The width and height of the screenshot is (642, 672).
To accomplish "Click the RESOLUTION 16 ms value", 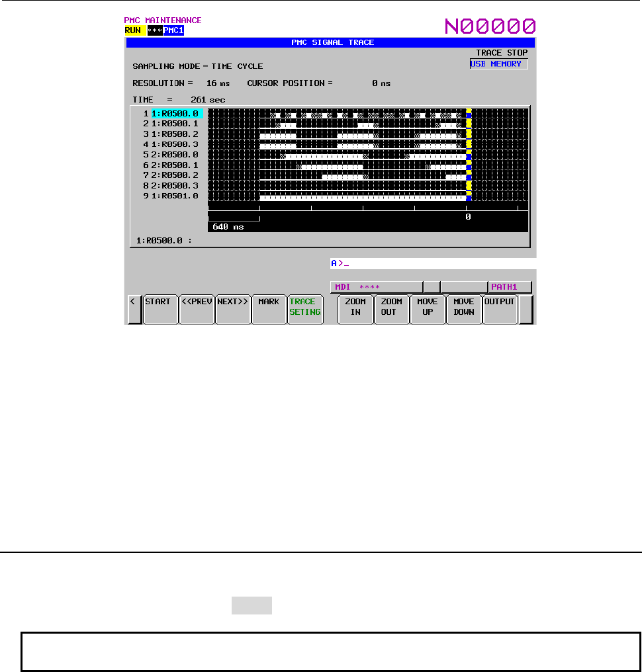I will [218, 83].
